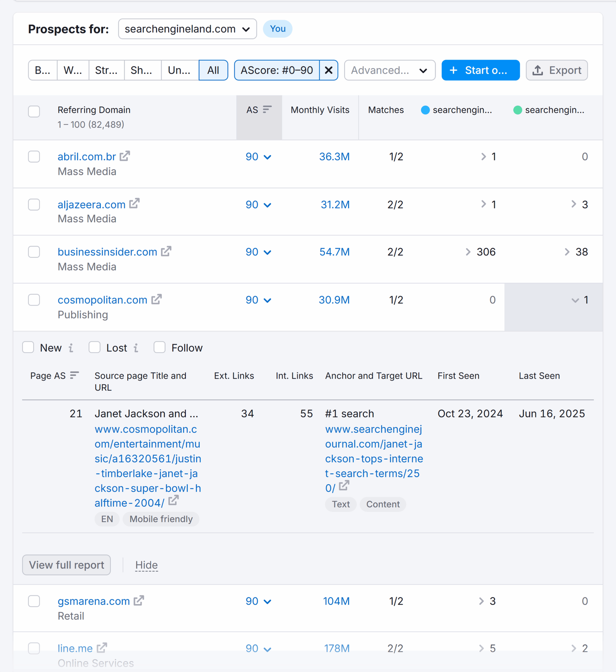The image size is (616, 672).
Task: Enable the Lost backlinks checkbox
Action: (95, 347)
